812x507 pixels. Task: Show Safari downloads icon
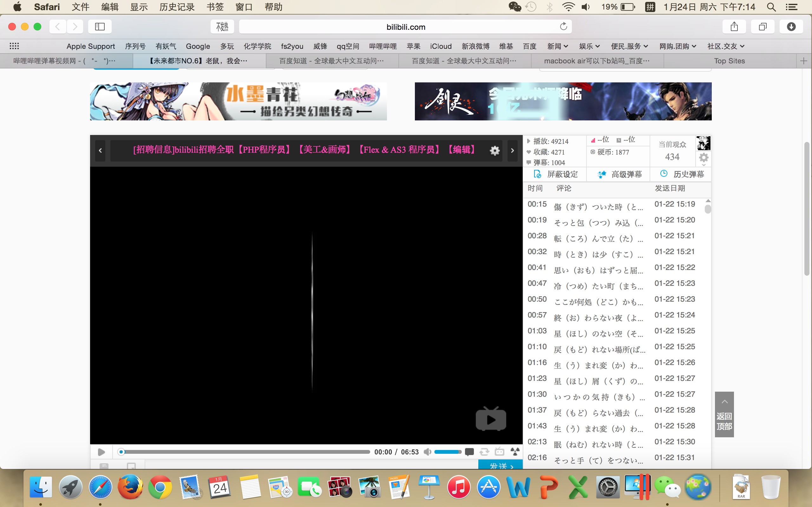[x=791, y=27]
